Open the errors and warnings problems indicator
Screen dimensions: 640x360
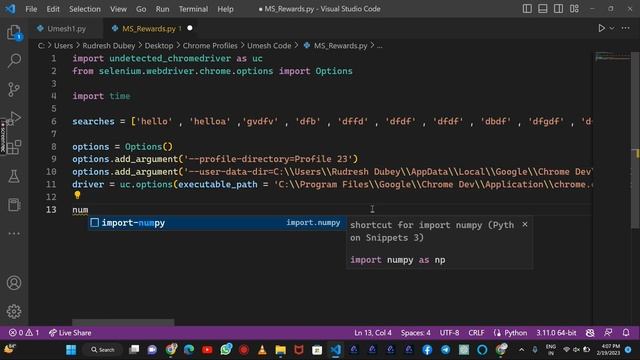click(x=24, y=333)
